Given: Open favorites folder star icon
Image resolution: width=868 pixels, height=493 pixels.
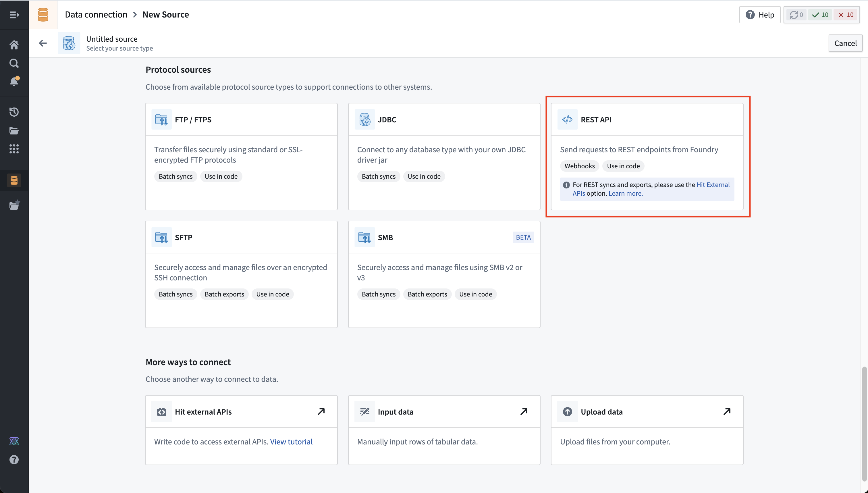Looking at the screenshot, I should click(x=14, y=205).
